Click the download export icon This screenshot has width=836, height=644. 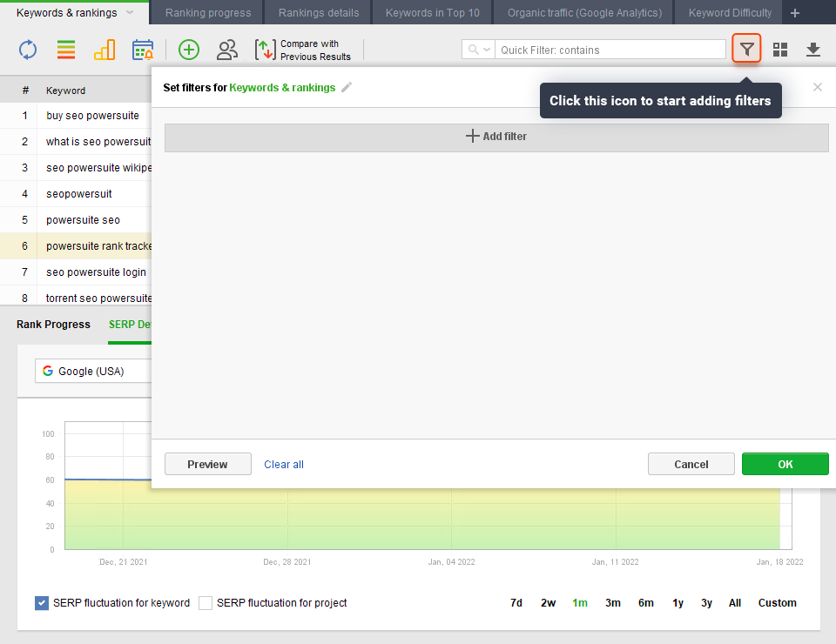pyautogui.click(x=813, y=50)
